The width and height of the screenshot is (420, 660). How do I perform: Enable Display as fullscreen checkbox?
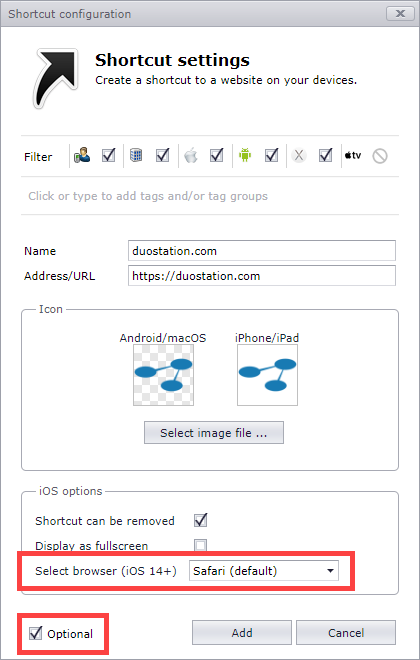200,546
